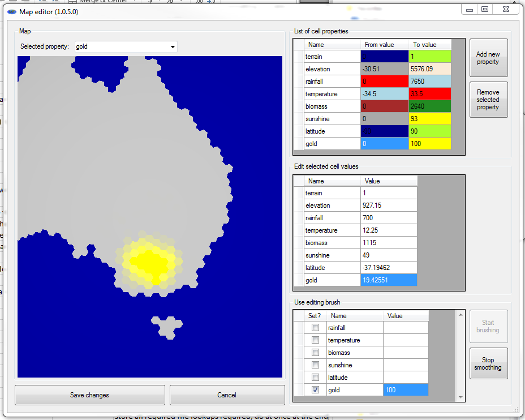Click the brush list scroll up arrow

coord(461,314)
